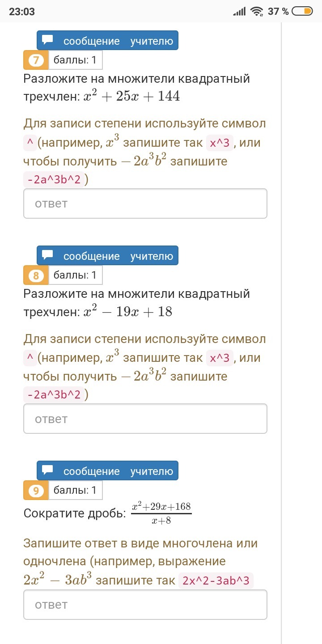Click the 'баллы: 1' label of question 9
This screenshot has width=322, height=644.
click(x=75, y=491)
